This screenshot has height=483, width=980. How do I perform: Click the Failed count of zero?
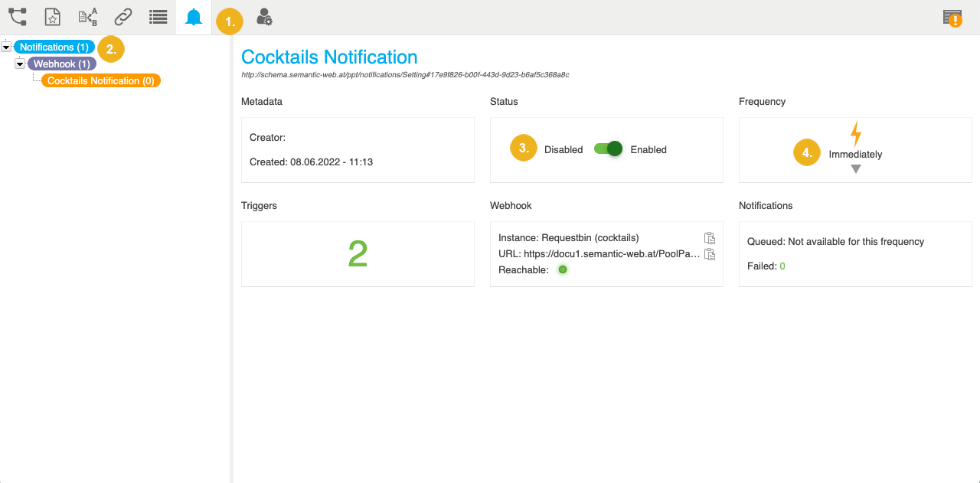pos(781,266)
